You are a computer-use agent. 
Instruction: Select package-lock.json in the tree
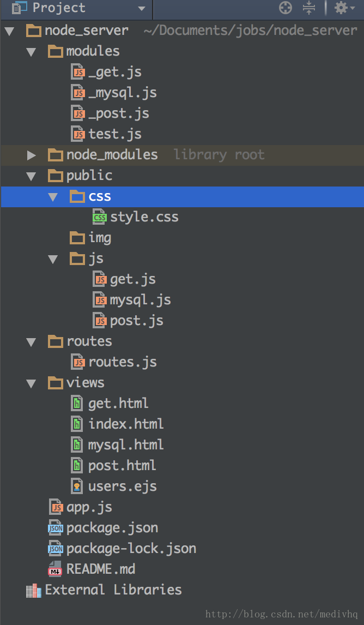click(131, 549)
